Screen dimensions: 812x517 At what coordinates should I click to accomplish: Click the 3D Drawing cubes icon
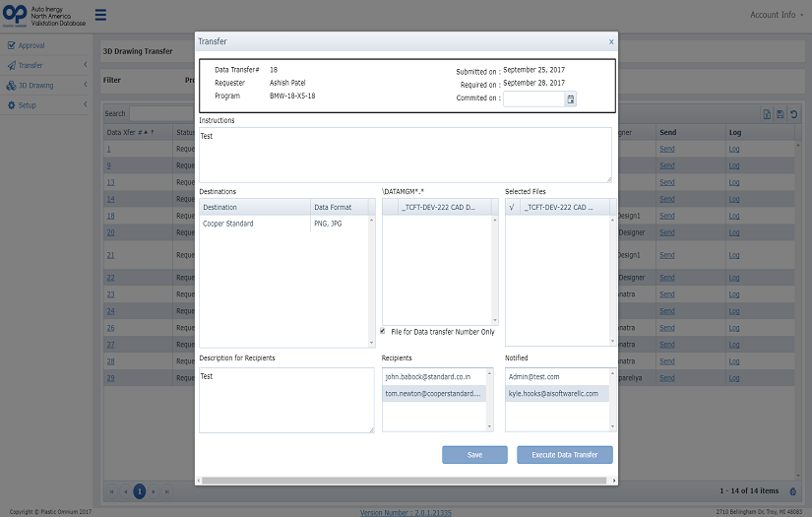[x=11, y=86]
